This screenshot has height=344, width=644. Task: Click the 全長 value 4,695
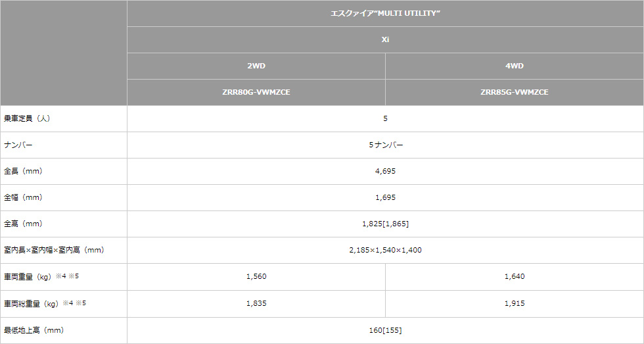385,171
